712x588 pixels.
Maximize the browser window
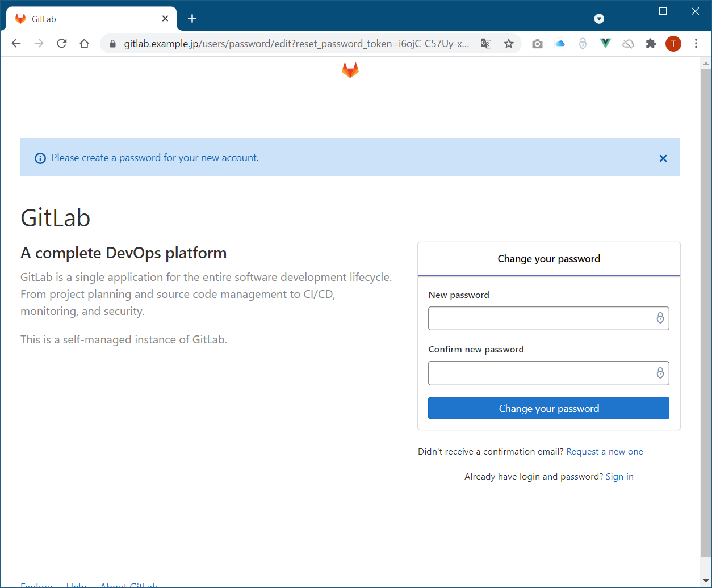[663, 11]
